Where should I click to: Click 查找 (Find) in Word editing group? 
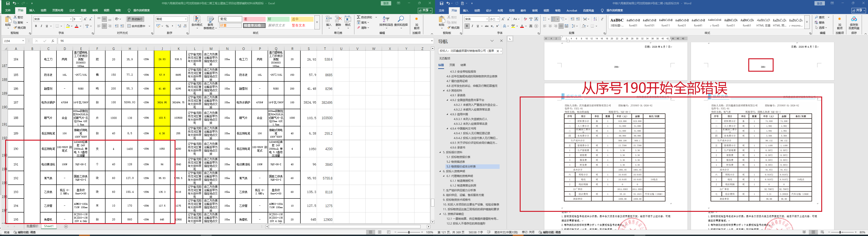point(819,17)
